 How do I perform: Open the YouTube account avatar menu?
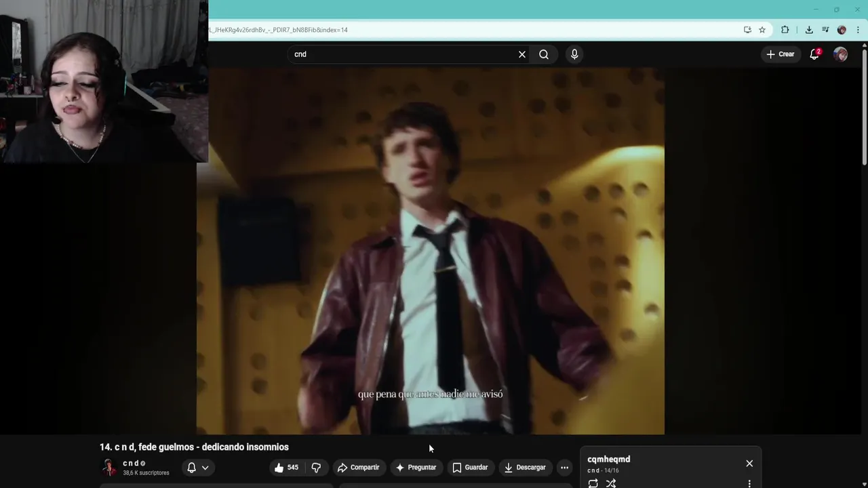click(840, 54)
